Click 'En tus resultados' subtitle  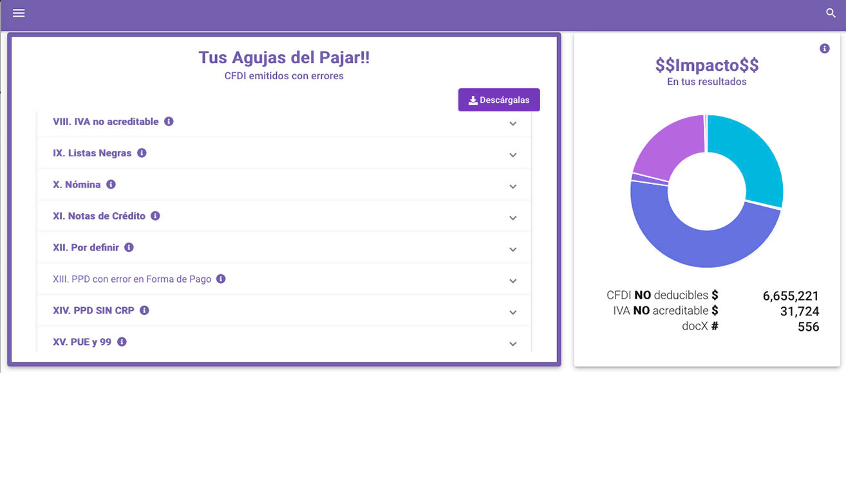click(x=707, y=82)
